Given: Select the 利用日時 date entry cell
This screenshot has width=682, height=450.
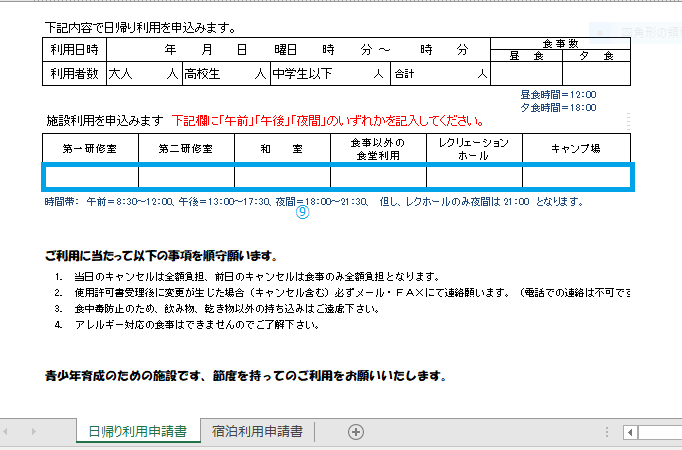Looking at the screenshot, I should click(x=297, y=49).
